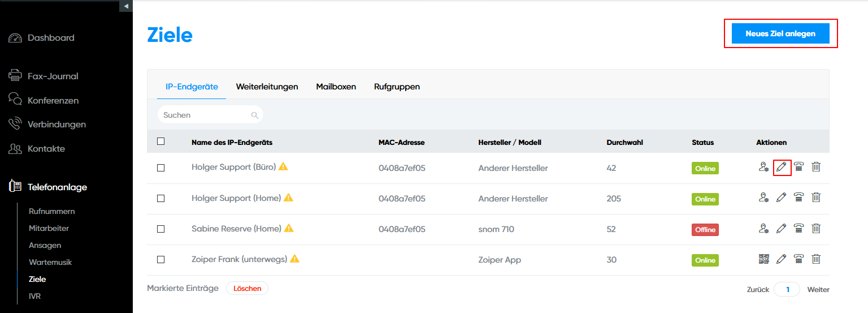The width and height of the screenshot is (868, 313).
Task: Delete the Sabine Reserve (Home) entry
Action: (816, 229)
